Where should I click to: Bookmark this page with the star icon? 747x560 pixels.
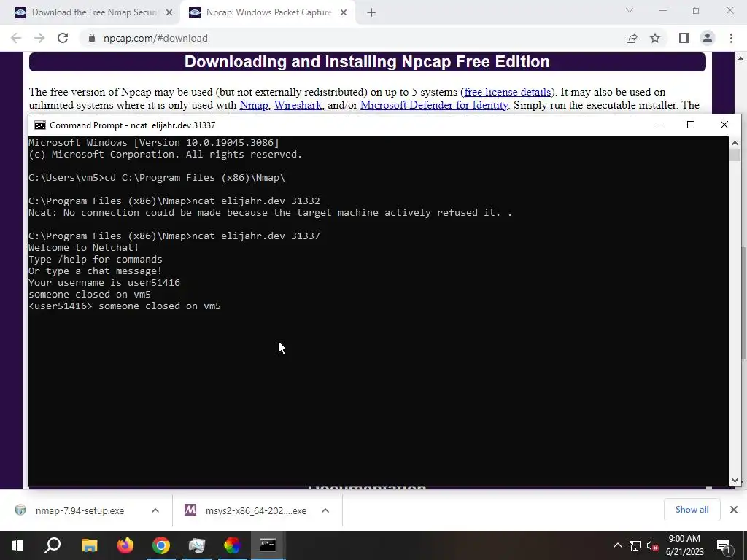655,38
